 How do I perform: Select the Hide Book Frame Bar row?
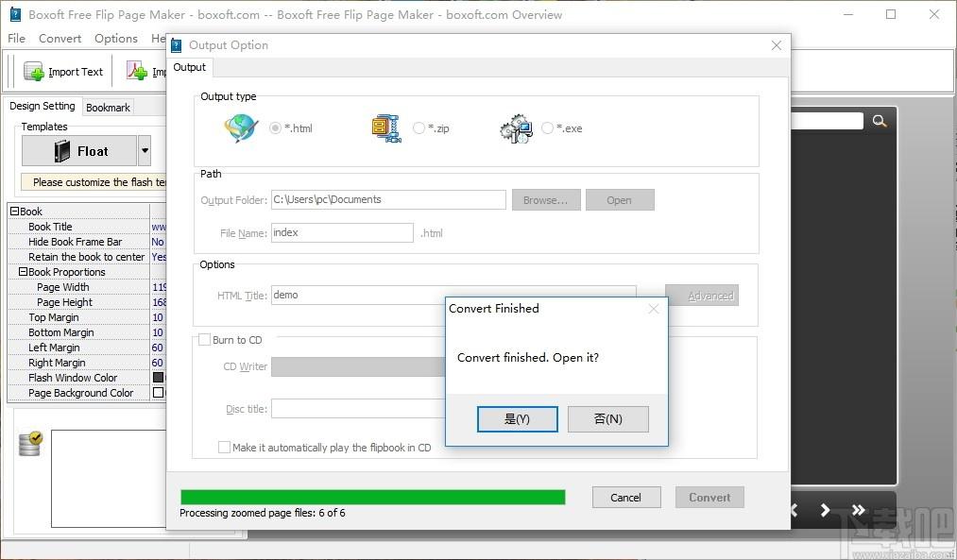pos(87,242)
